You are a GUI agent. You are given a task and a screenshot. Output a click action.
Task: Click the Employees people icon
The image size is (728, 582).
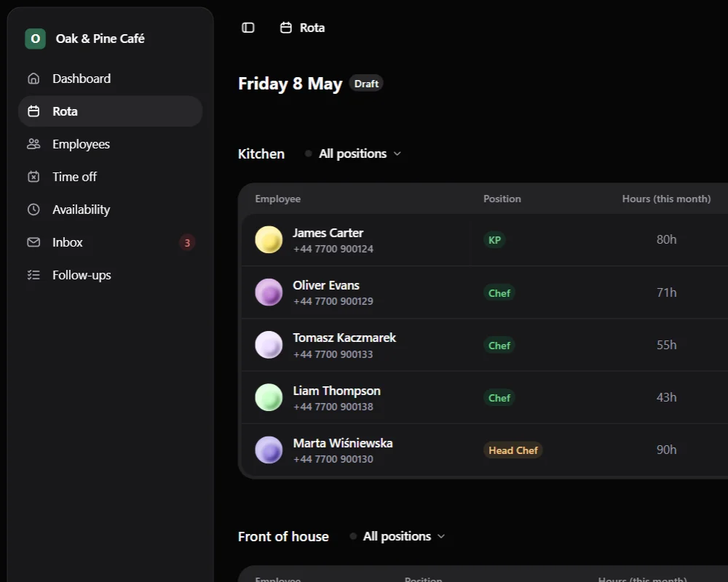click(x=33, y=144)
